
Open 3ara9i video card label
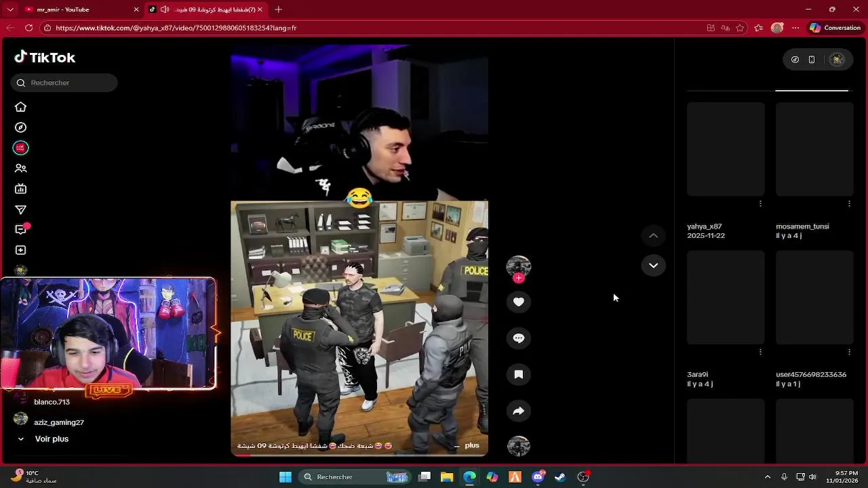697,374
